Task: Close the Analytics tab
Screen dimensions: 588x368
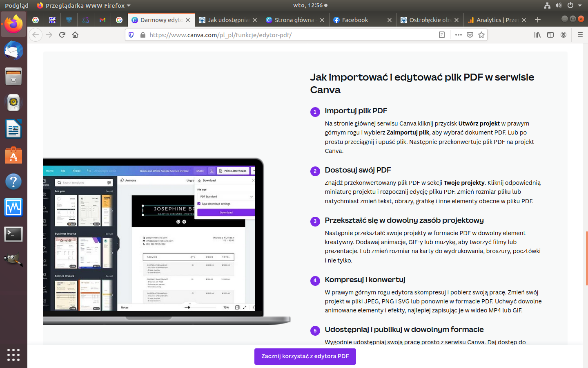Action: pyautogui.click(x=524, y=20)
